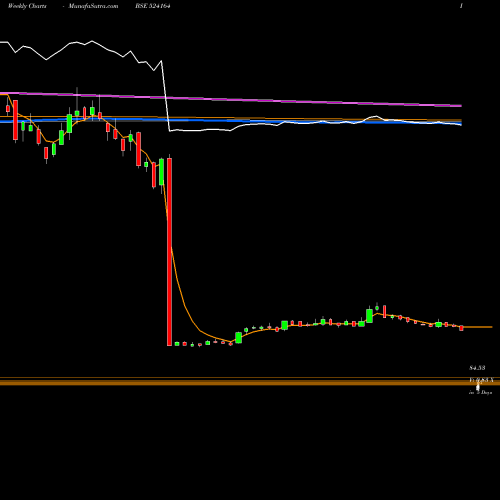Click the 'Weekly Charts' title text
The height and width of the screenshot is (500, 500).
point(27,6)
